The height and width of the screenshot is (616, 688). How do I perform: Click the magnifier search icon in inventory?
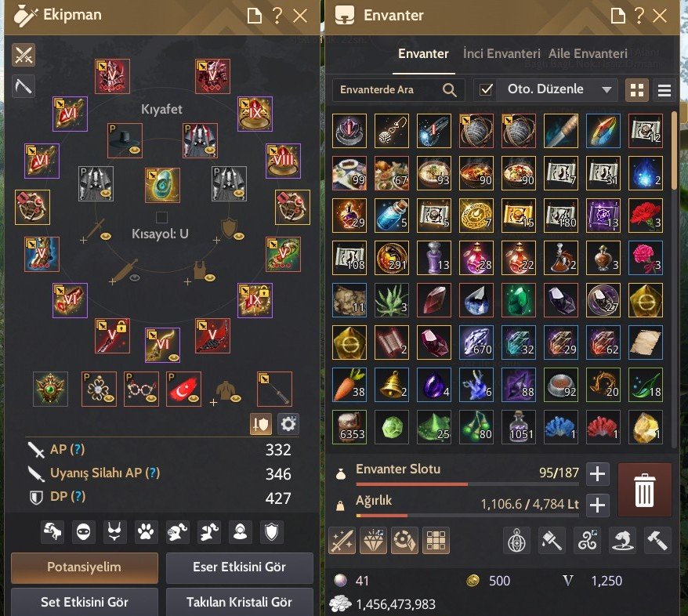coord(449,90)
